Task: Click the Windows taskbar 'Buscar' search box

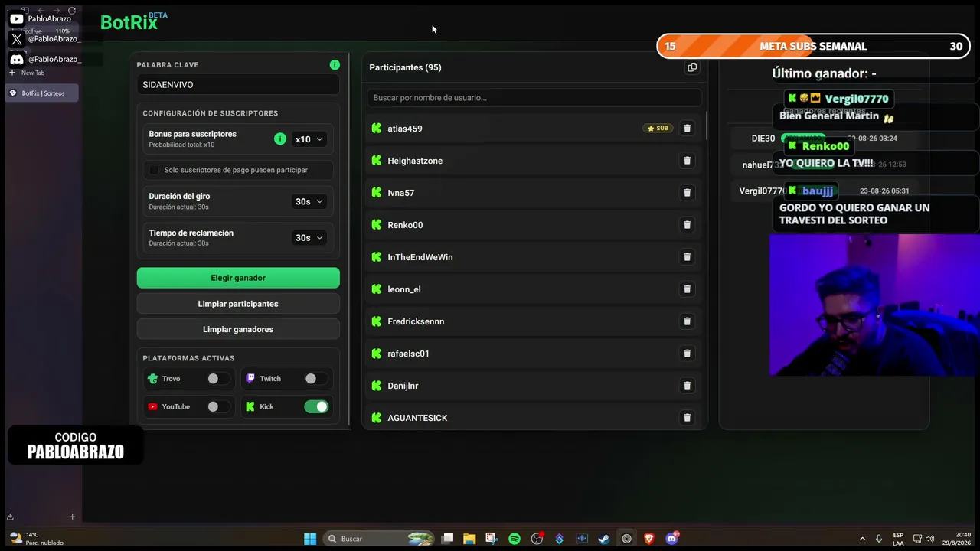Action: coord(379,539)
